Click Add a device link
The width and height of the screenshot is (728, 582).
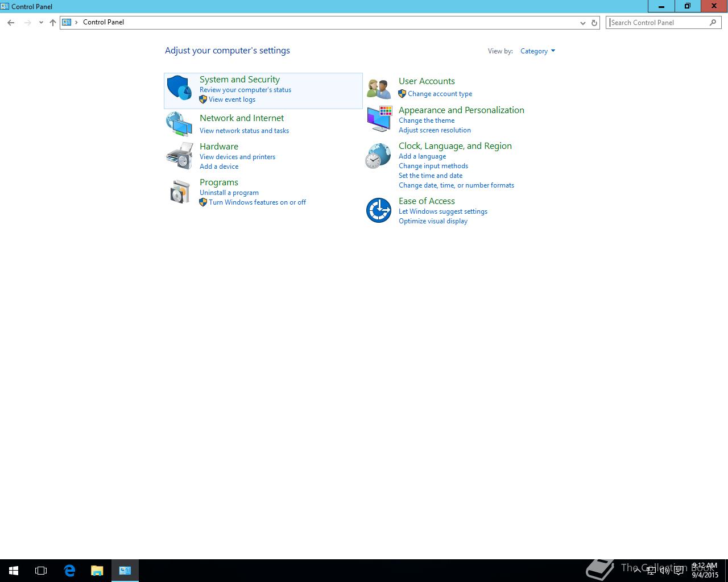coord(219,167)
